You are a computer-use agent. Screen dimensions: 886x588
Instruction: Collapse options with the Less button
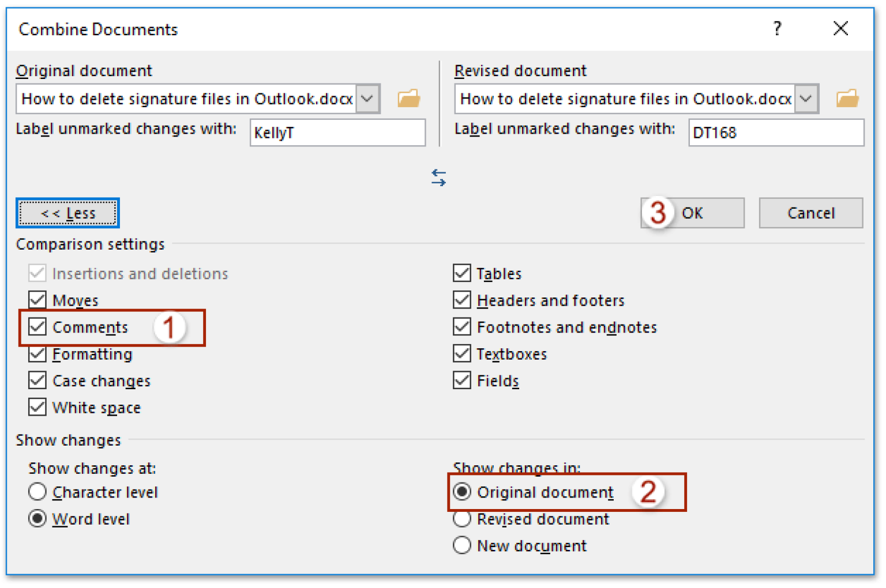coord(67,213)
